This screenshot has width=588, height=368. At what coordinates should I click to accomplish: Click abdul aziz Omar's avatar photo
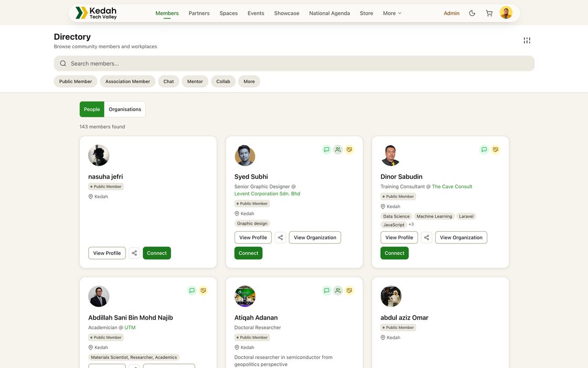click(x=391, y=297)
